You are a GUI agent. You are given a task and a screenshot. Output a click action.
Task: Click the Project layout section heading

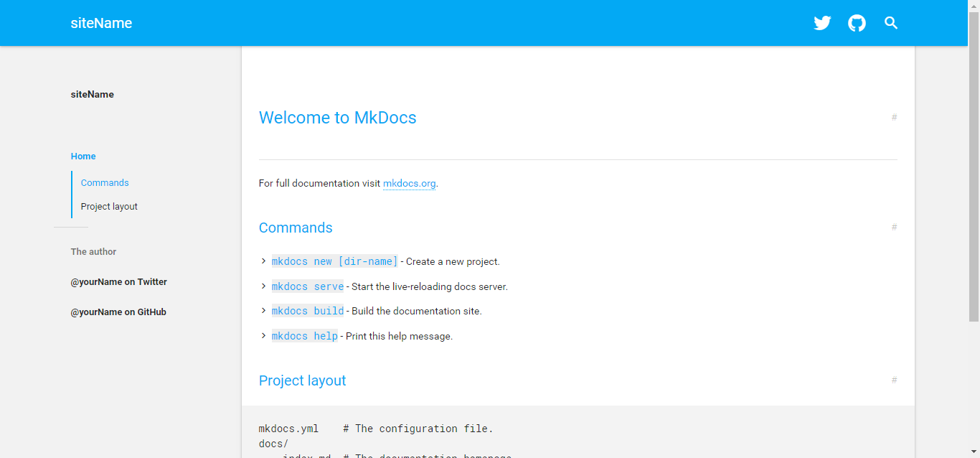(302, 380)
